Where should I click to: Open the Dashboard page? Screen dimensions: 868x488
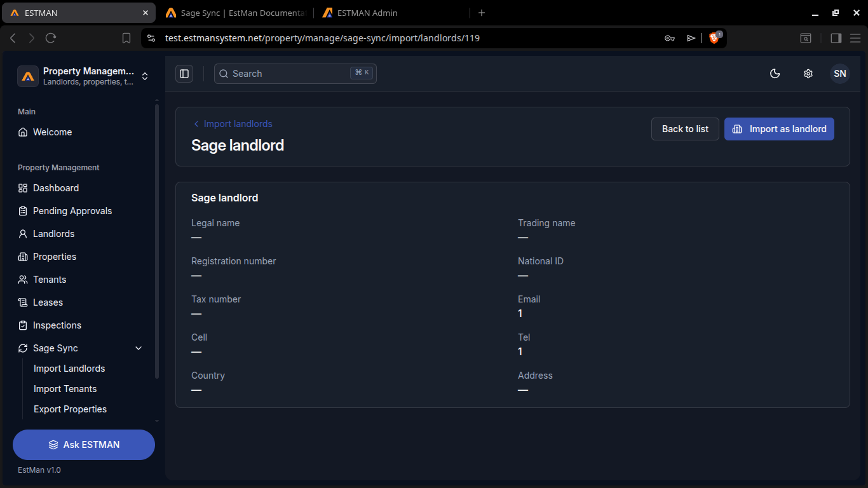pyautogui.click(x=84, y=188)
